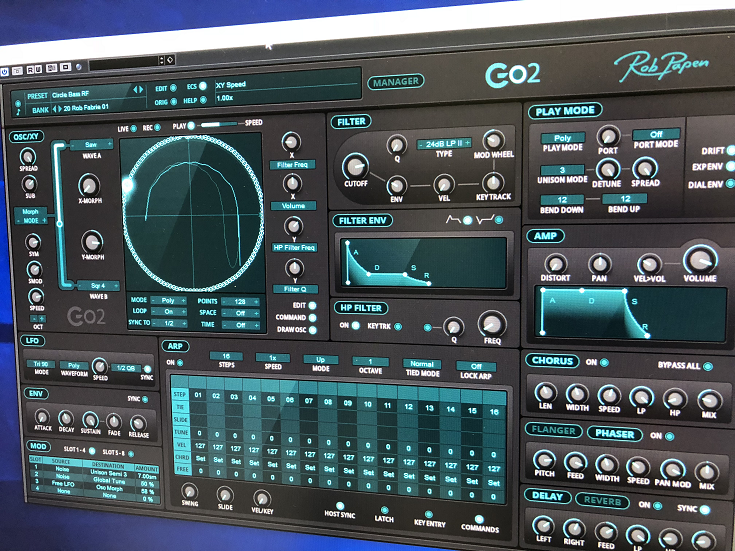Click the filter Q knob
This screenshot has width=735, height=551.
pyautogui.click(x=397, y=144)
